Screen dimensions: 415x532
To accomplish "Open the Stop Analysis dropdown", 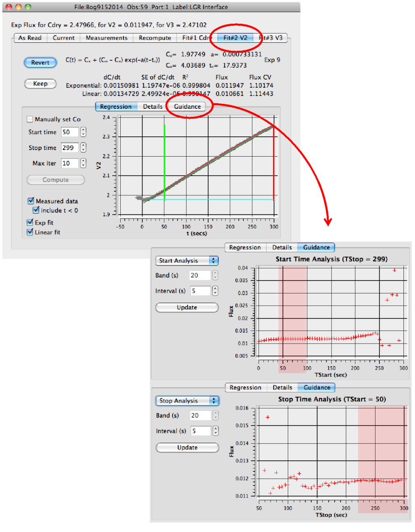I will 187,401.
